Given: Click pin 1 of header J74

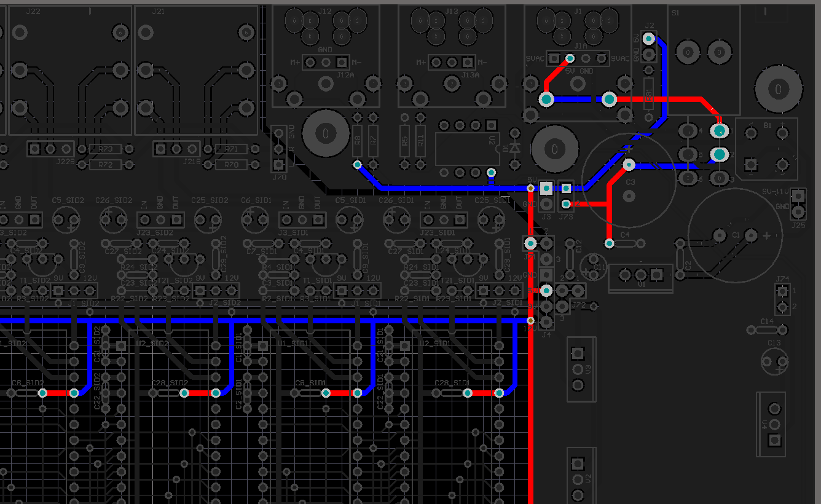Looking at the screenshot, I should point(782,291).
